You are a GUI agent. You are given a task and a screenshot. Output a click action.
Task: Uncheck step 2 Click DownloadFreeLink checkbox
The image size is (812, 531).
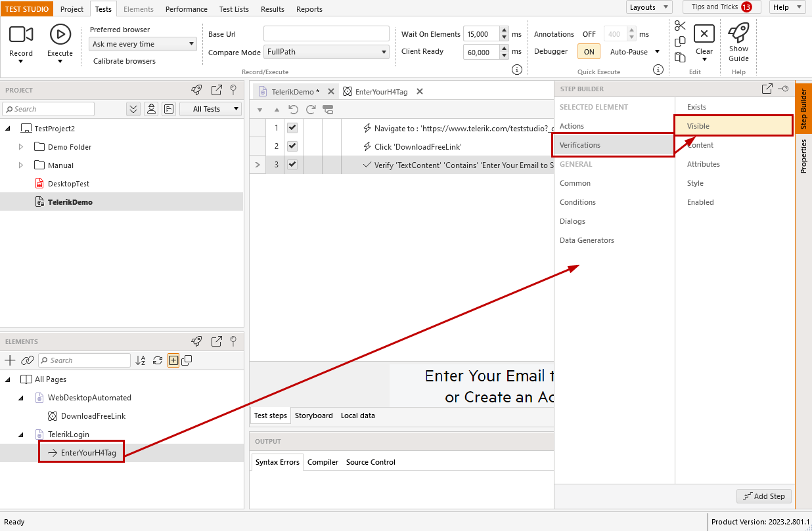coord(292,146)
